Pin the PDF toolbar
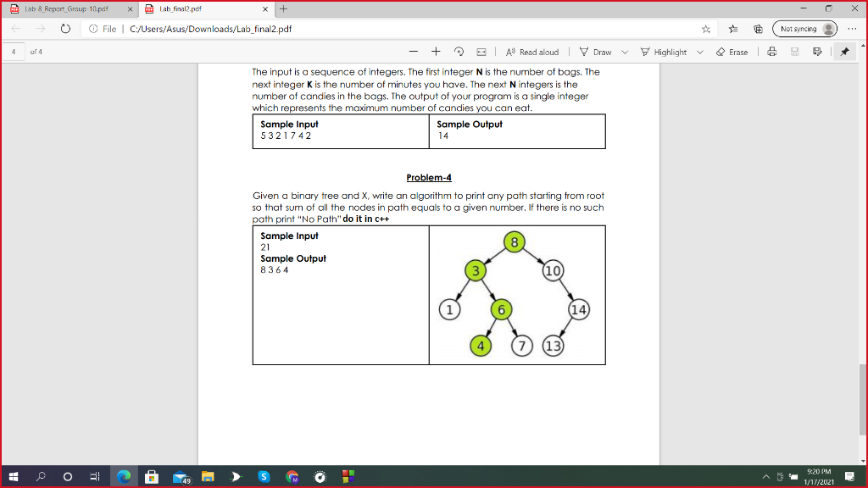 point(844,51)
